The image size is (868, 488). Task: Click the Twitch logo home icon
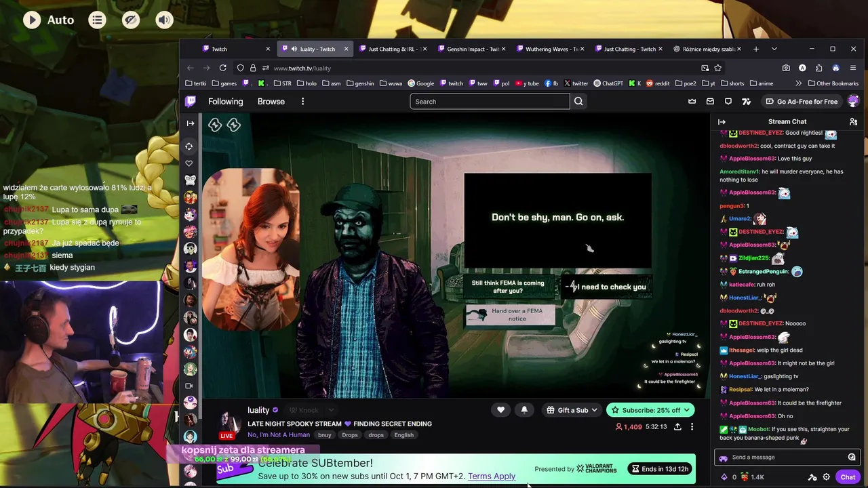tap(191, 102)
